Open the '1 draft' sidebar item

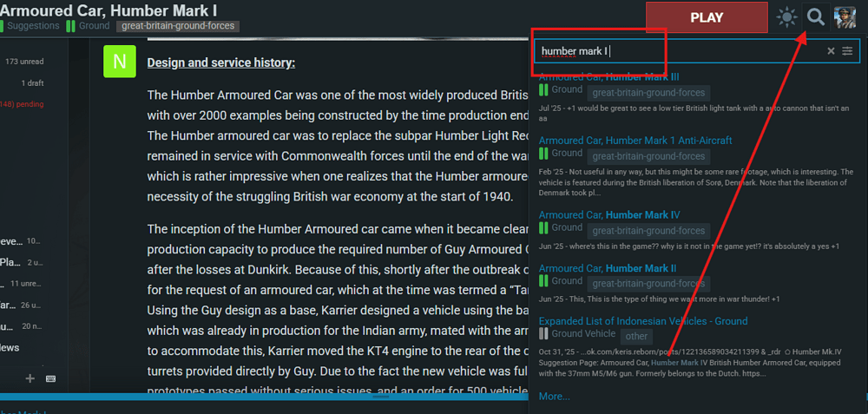[32, 83]
